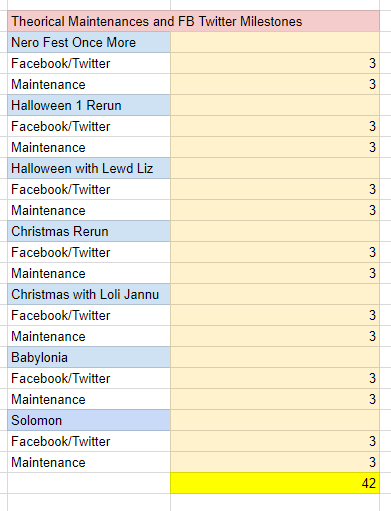Select Maintenance cell under Christmas with Loli Jannu
391x511 pixels.
pos(89,336)
